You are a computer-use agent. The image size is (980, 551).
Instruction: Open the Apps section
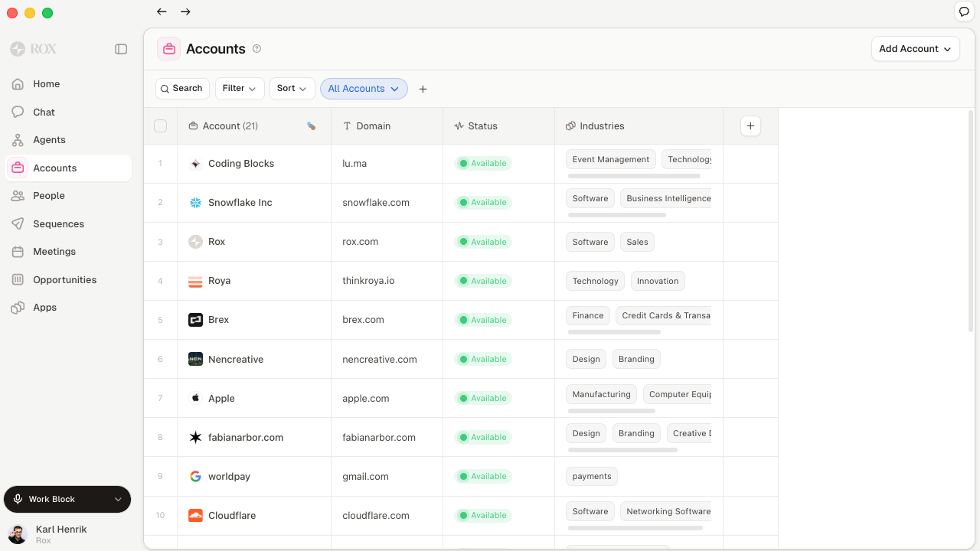68,308
